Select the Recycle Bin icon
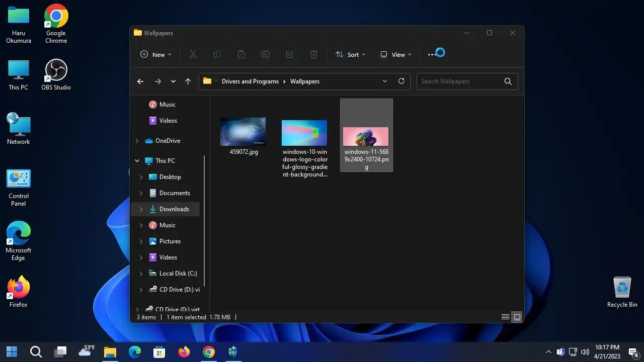644x362 pixels. click(x=622, y=292)
